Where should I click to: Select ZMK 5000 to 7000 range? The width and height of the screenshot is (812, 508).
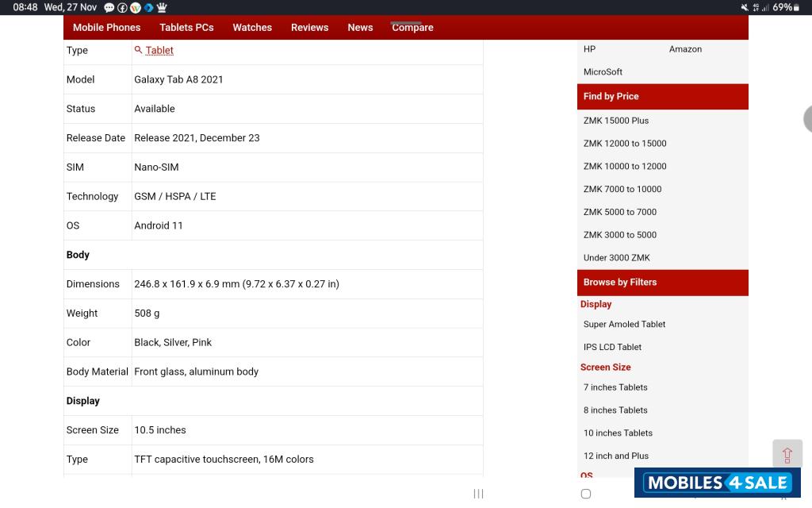tap(620, 212)
